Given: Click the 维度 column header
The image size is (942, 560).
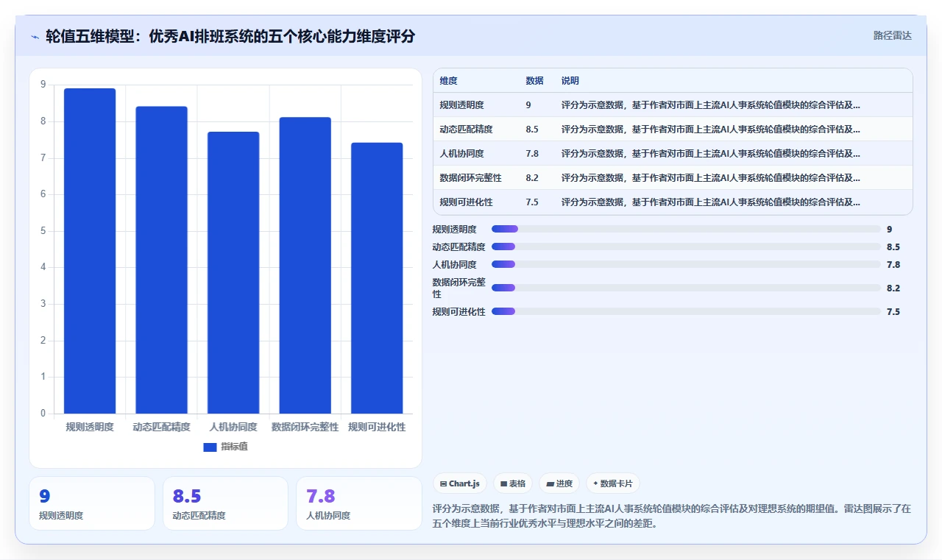Looking at the screenshot, I should pyautogui.click(x=448, y=81).
